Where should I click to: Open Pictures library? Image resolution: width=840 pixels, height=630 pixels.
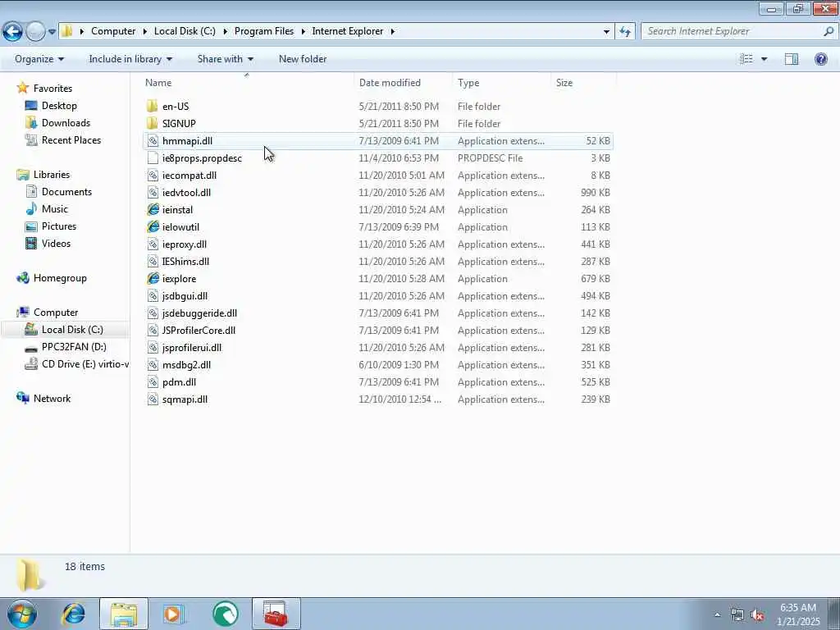click(58, 226)
